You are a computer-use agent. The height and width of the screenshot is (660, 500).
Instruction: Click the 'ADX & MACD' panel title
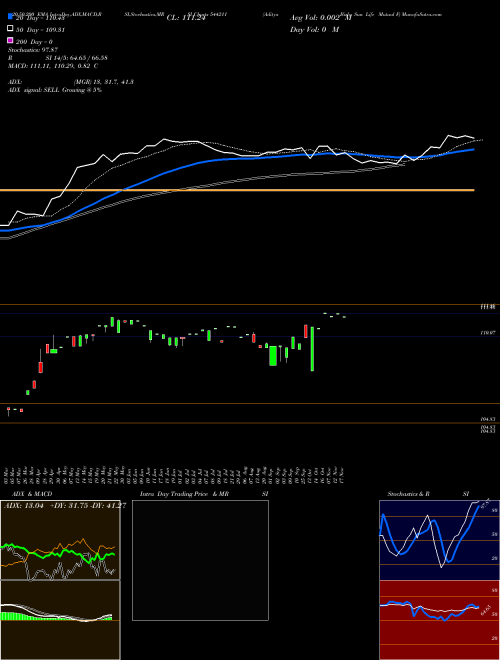[30, 494]
